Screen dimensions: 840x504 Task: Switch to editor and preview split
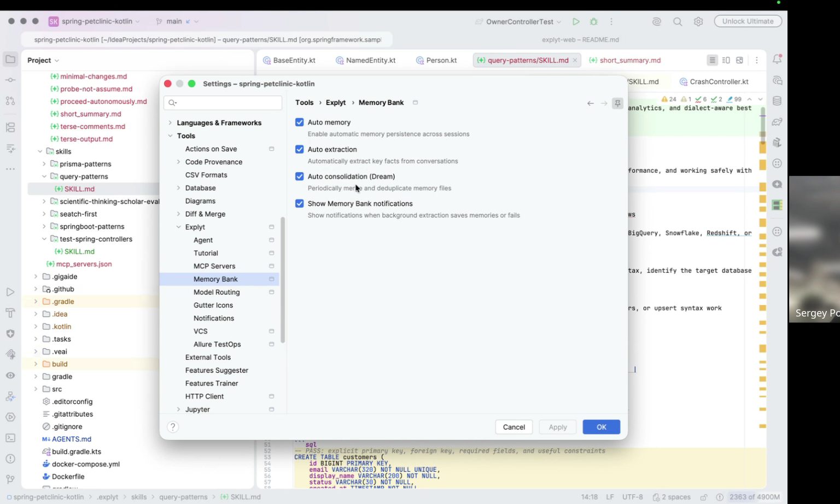[726, 60]
